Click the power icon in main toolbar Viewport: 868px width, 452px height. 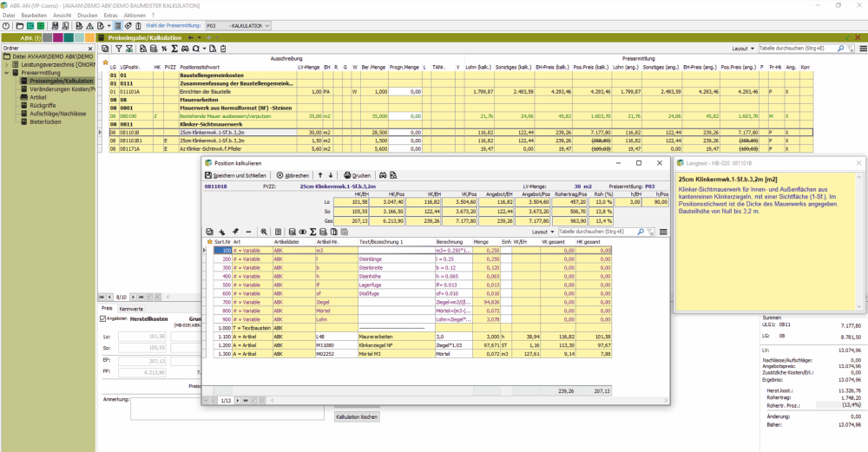coord(6,26)
